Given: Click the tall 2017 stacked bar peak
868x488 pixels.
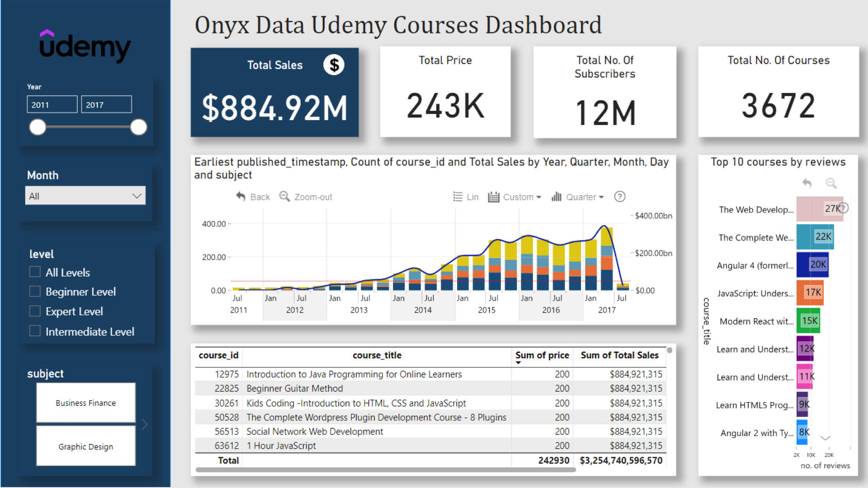Looking at the screenshot, I should tap(607, 259).
